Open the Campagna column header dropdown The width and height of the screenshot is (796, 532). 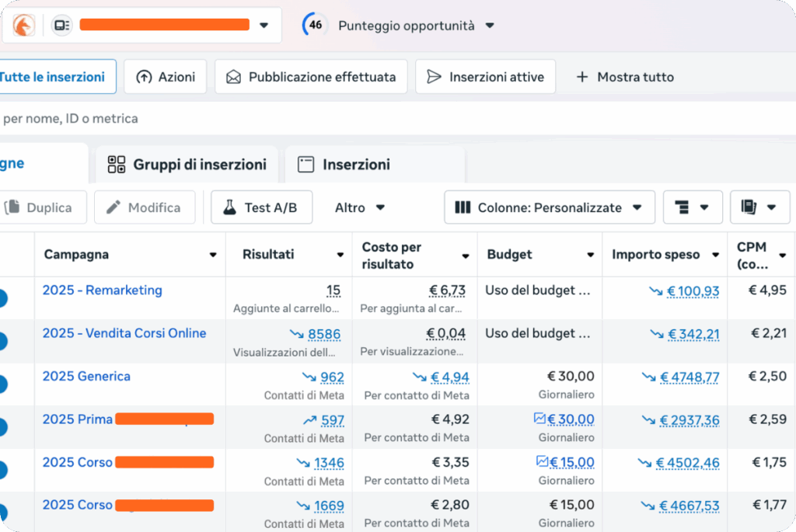(x=213, y=254)
